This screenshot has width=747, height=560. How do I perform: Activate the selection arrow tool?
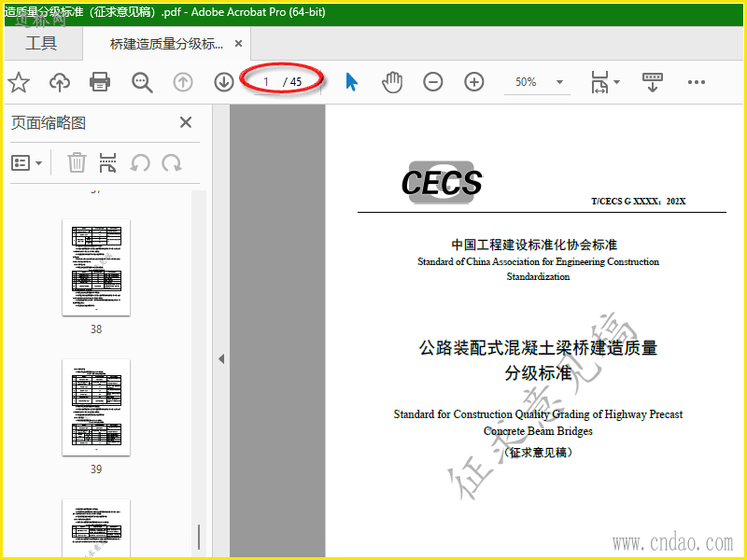[x=351, y=82]
